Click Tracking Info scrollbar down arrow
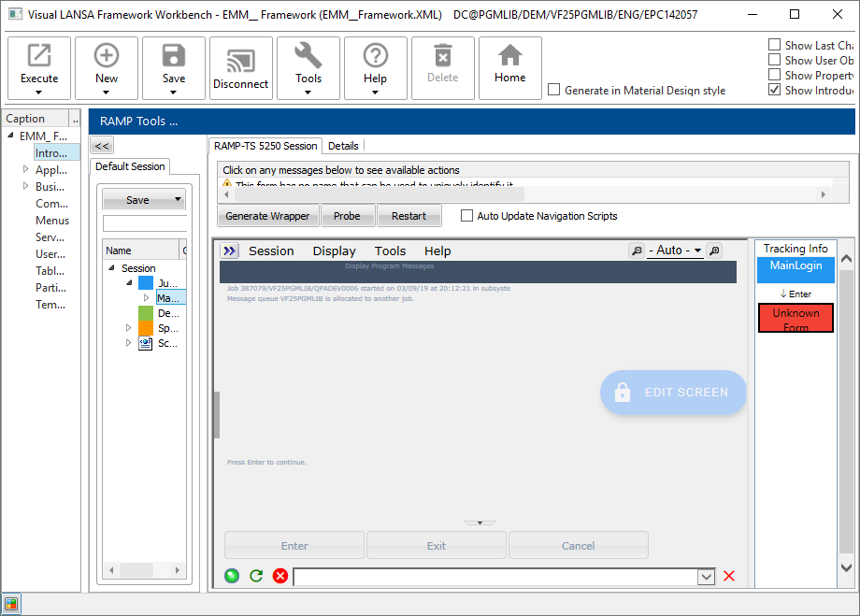Viewport: 860px width, 616px height. tap(846, 567)
